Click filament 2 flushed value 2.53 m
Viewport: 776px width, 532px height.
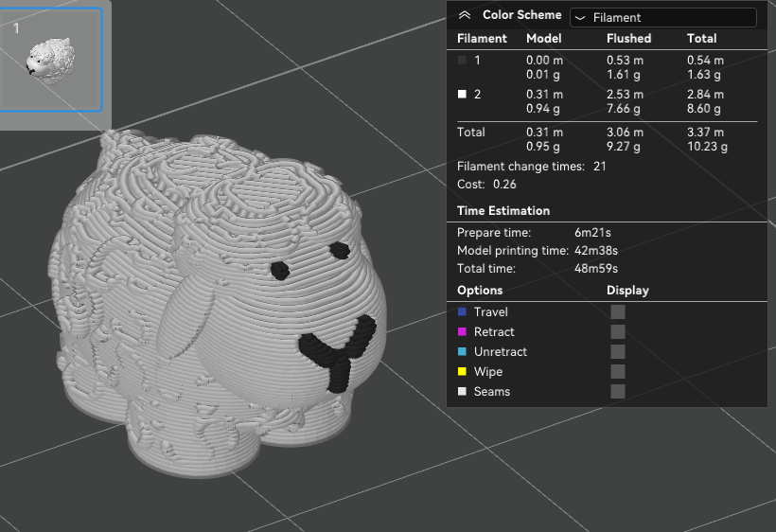(x=625, y=94)
